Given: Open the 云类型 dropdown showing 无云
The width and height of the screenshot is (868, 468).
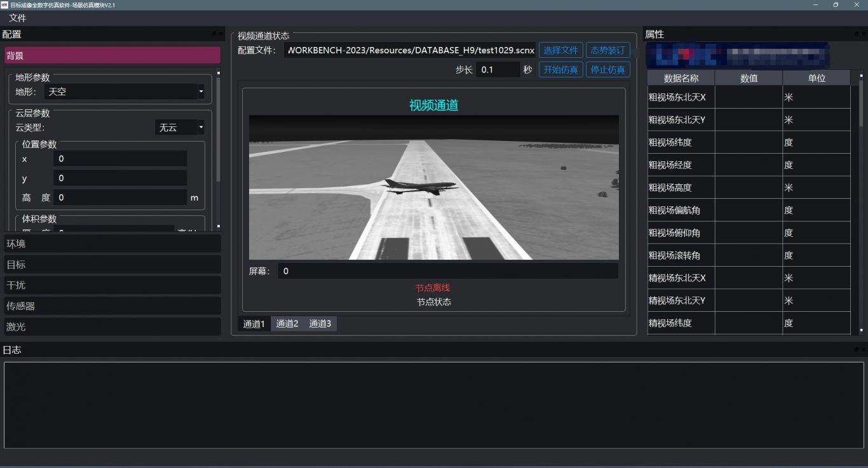Looking at the screenshot, I should tap(180, 128).
